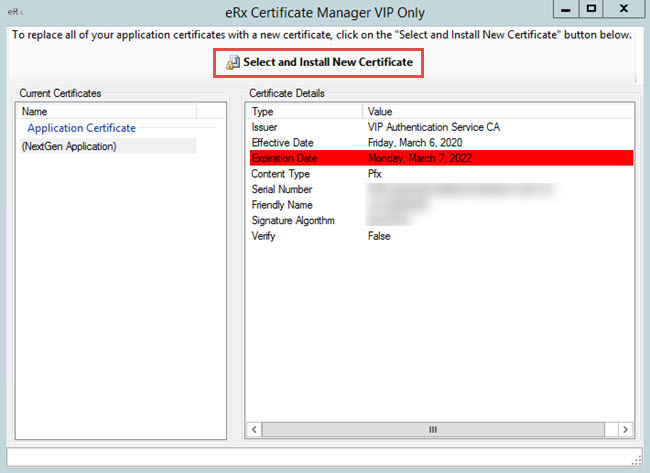
Task: Click horizontal scrollbar right arrow
Action: (x=625, y=429)
